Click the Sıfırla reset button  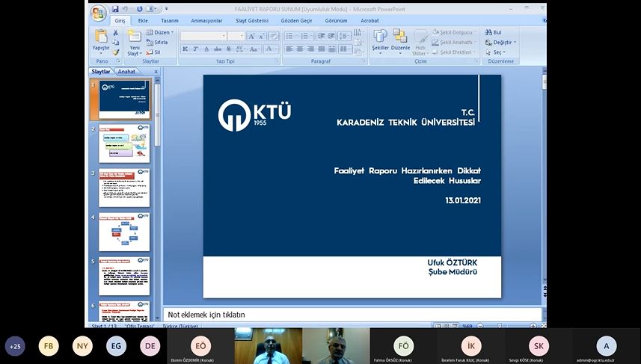(x=156, y=43)
